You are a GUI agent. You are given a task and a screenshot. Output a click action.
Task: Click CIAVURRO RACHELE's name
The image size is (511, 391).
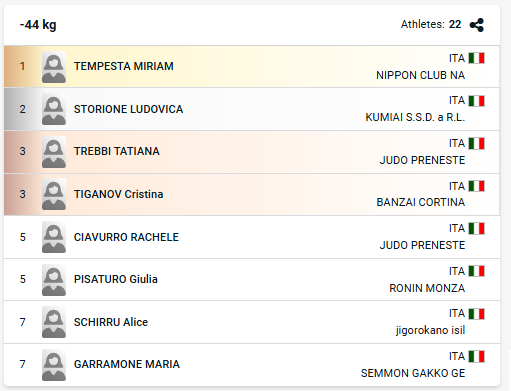click(x=126, y=237)
